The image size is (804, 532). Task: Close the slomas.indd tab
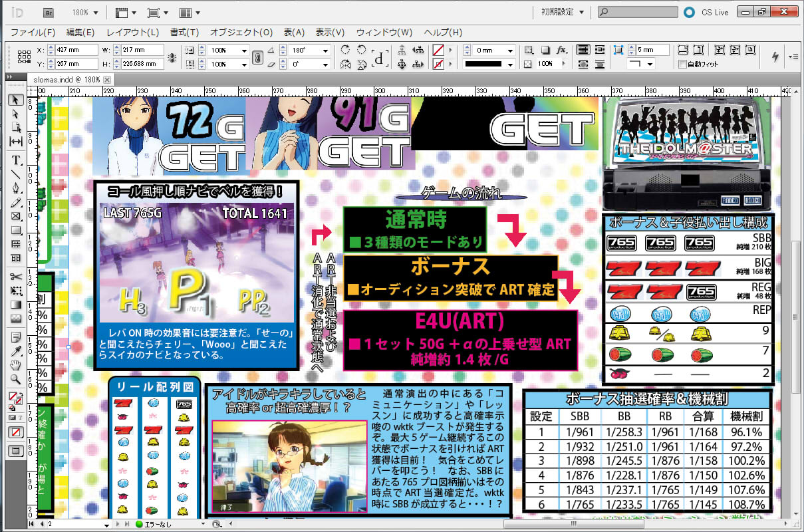[106, 79]
